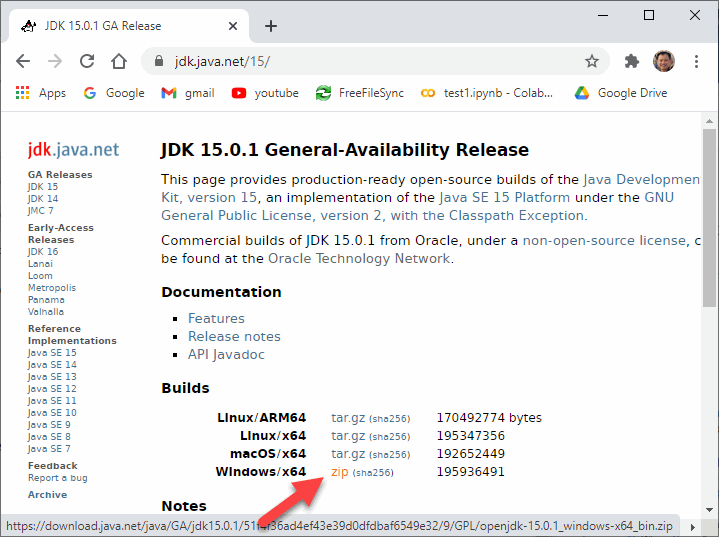The height and width of the screenshot is (537, 719).
Task: Go back with the browser back arrow
Action: tap(23, 61)
